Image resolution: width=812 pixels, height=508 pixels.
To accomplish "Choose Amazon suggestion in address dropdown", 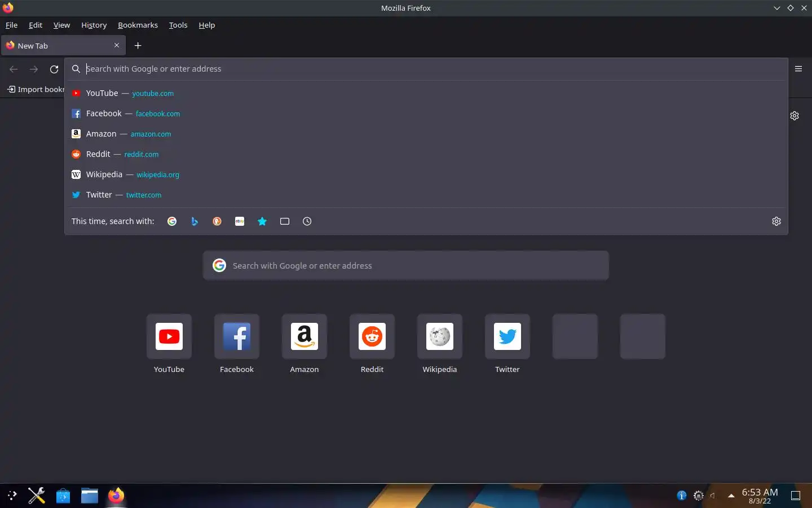I will coord(426,134).
